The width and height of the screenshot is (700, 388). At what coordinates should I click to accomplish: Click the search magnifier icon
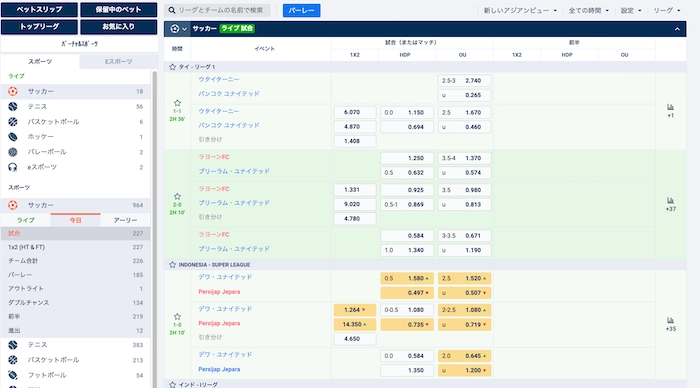pyautogui.click(x=172, y=10)
